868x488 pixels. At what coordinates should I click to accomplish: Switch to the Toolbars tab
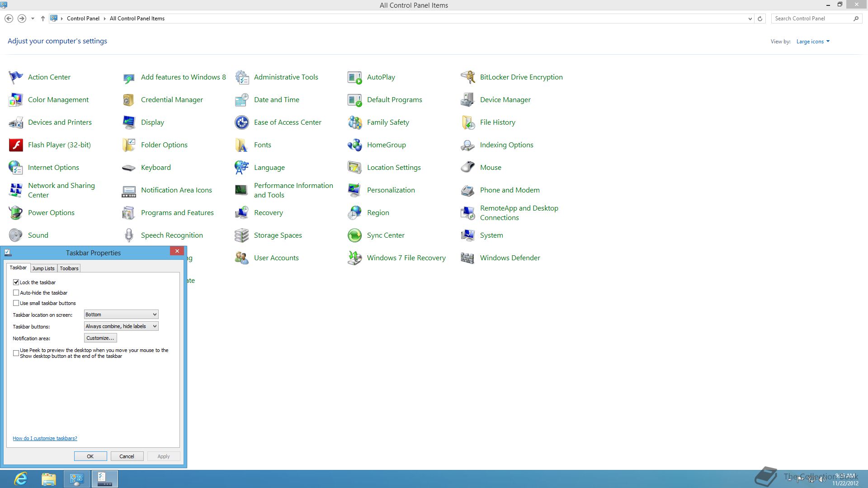(69, 268)
